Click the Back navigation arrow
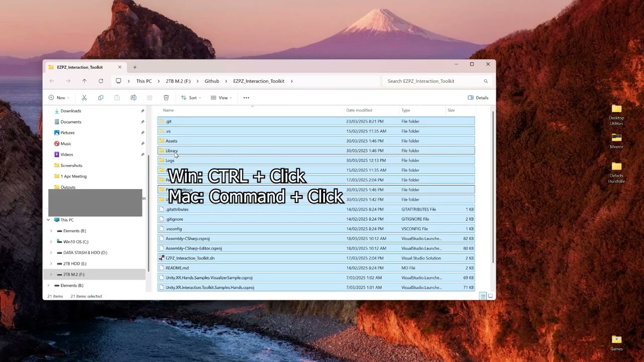The image size is (644, 362). pyautogui.click(x=52, y=81)
